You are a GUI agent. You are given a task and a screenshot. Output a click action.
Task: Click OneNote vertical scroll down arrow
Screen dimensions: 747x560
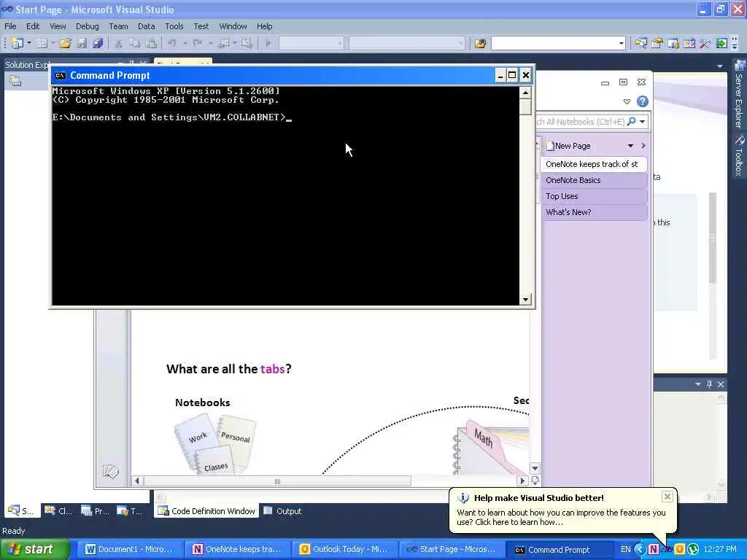point(535,469)
